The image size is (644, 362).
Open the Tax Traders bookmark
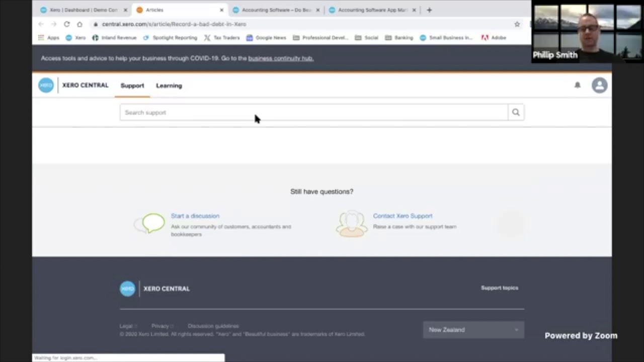(222, 38)
